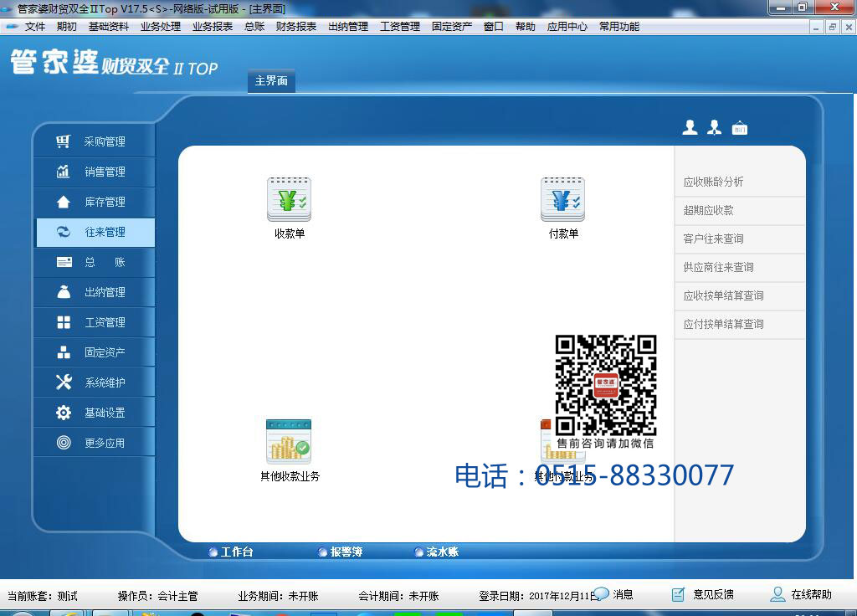This screenshot has width=857, height=616.
Task: Open the 帮助 menu
Action: click(x=525, y=26)
